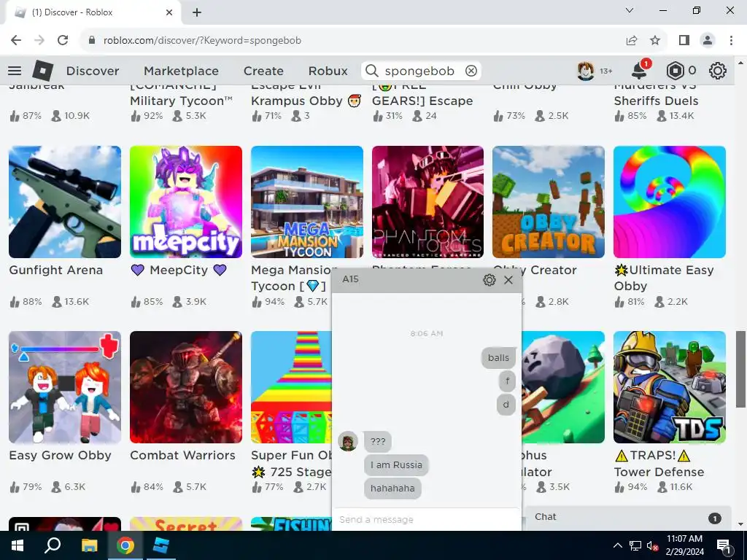Open the Chrome profile icon
Image resolution: width=747 pixels, height=560 pixels.
pos(708,41)
